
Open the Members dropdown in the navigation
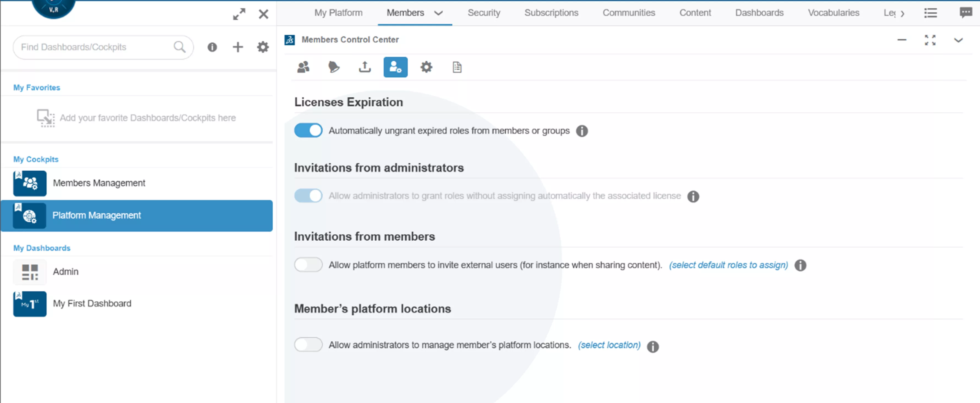438,13
